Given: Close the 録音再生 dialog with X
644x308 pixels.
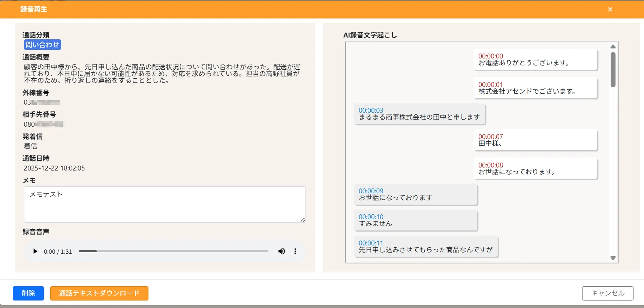Looking at the screenshot, I should tap(610, 9).
